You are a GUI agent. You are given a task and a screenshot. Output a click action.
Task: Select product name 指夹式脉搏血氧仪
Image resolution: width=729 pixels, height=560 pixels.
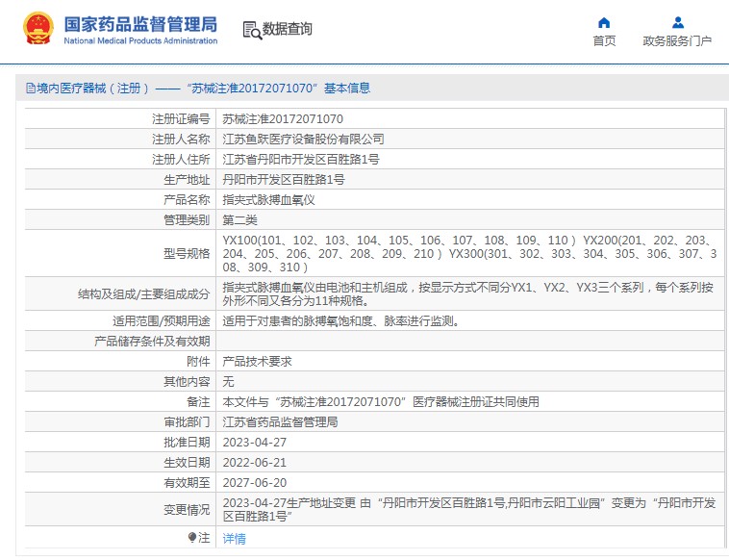point(268,200)
